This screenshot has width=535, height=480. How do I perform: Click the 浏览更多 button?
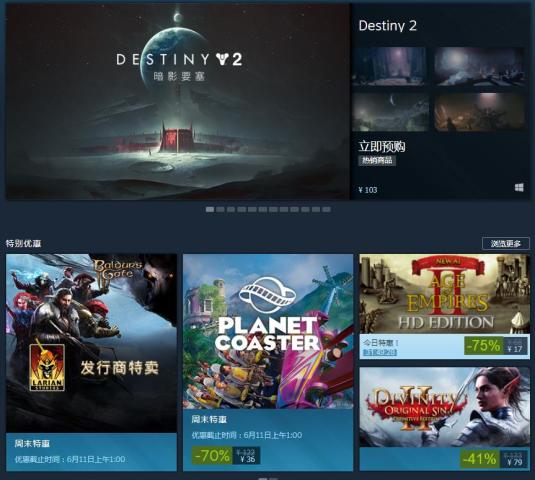[x=506, y=244]
